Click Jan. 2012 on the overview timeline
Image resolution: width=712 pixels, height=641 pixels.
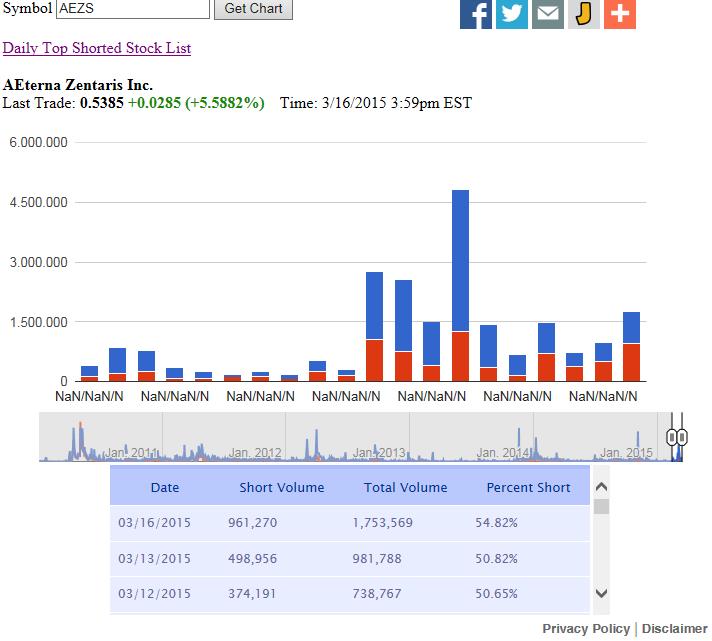coord(255,453)
